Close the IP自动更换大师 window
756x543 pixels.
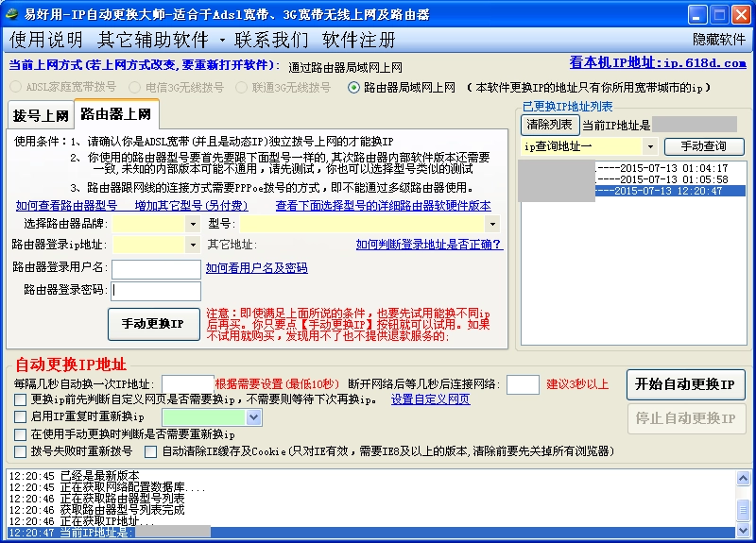[741, 14]
